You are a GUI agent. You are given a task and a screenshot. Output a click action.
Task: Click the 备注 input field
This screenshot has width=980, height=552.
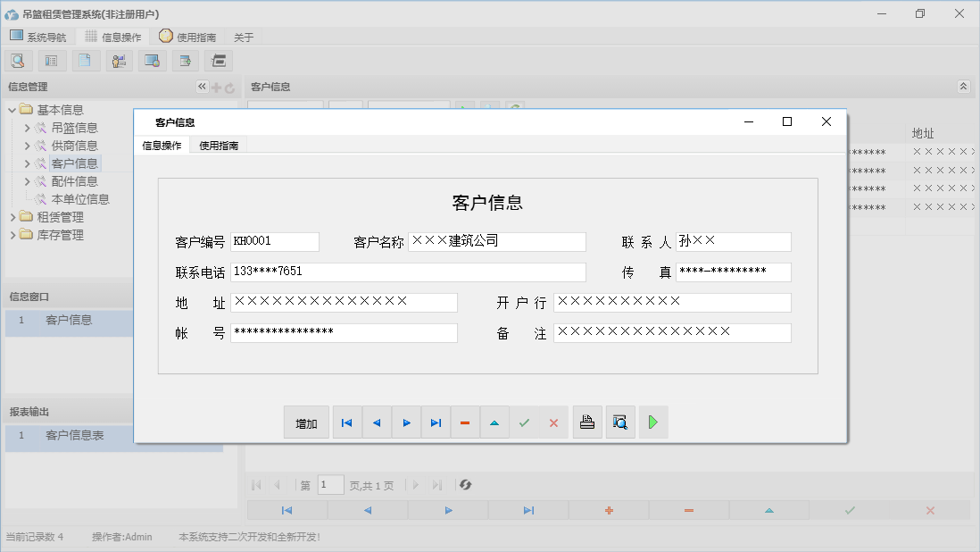coord(672,332)
